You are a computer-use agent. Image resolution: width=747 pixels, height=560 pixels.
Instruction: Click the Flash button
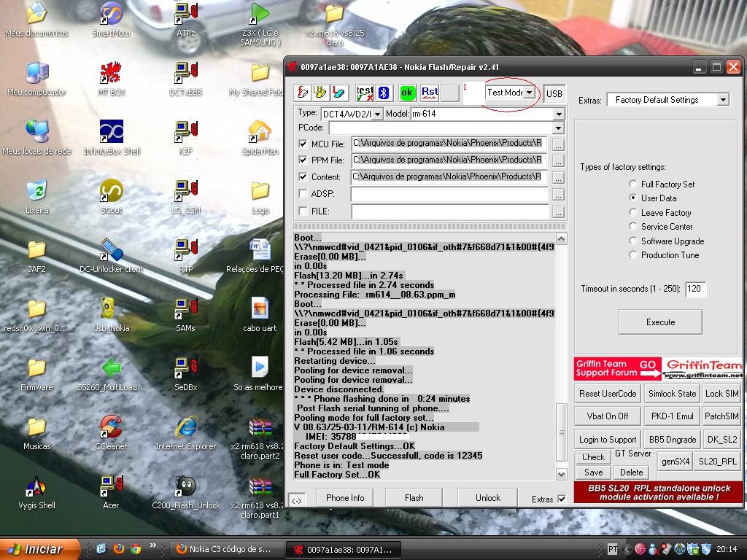click(x=414, y=497)
